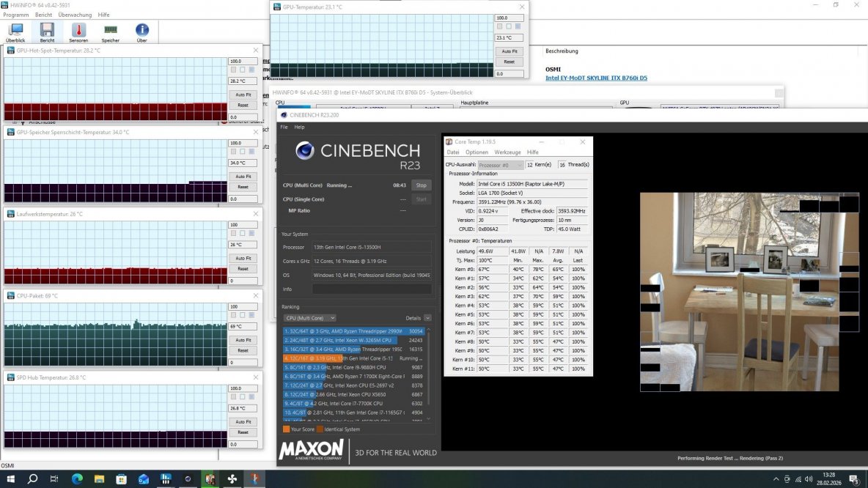Select ranking row Intel Xeon W-3265M CPU
This screenshot has height=488, width=868.
coord(354,340)
